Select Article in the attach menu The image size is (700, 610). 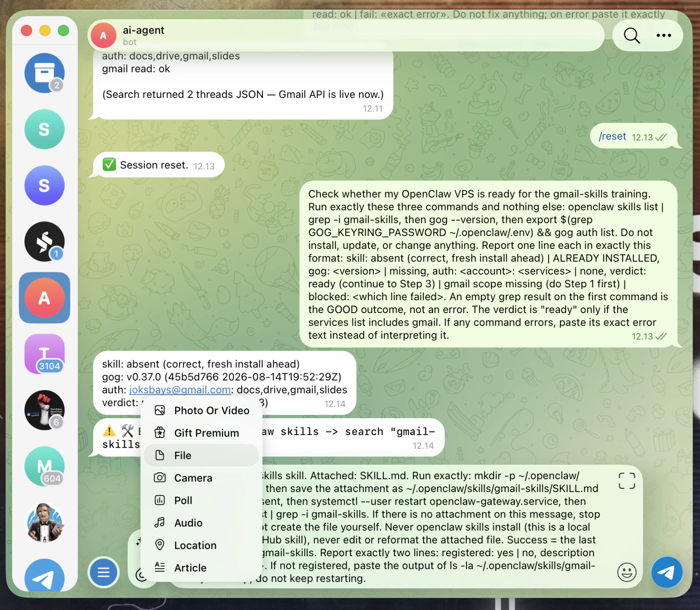pos(202,568)
